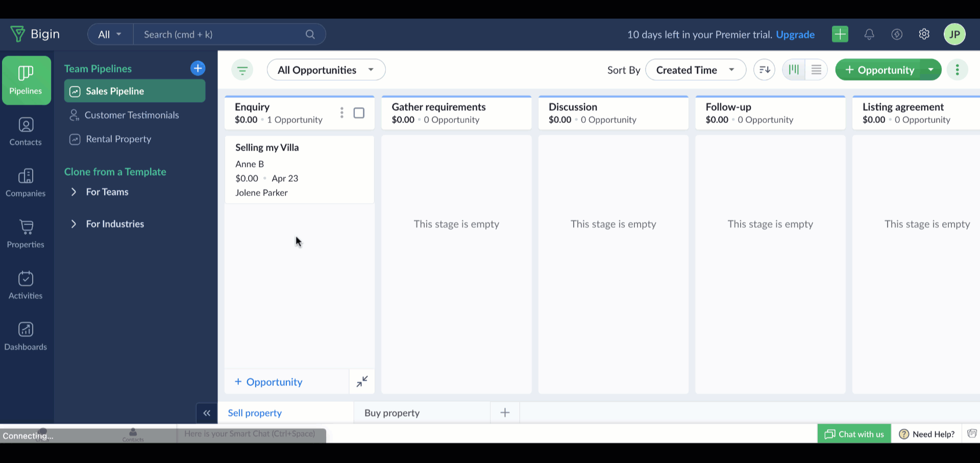This screenshot has height=463, width=980.
Task: Click the Anne B contact on the card
Action: click(250, 164)
